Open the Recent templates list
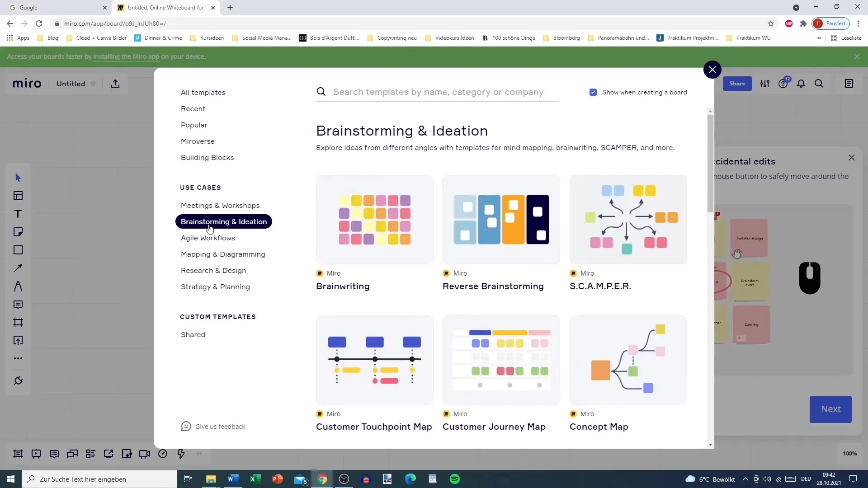This screenshot has width=868, height=488. (x=193, y=108)
